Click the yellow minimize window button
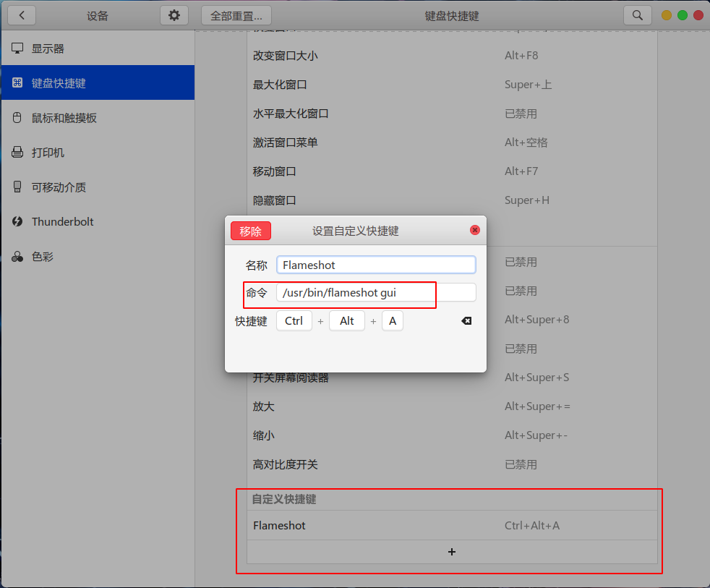This screenshot has height=588, width=710. (x=666, y=15)
